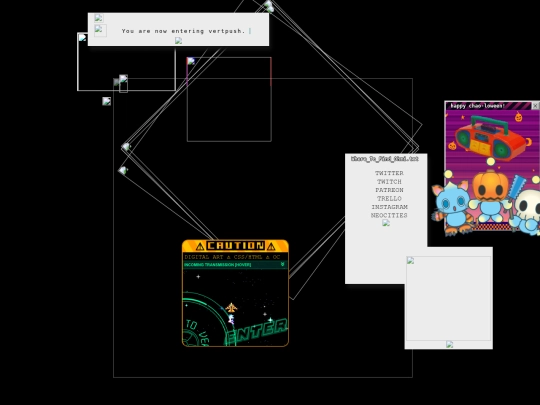Click the where_to_find_me.txt title
540x405 pixels.
(385, 159)
